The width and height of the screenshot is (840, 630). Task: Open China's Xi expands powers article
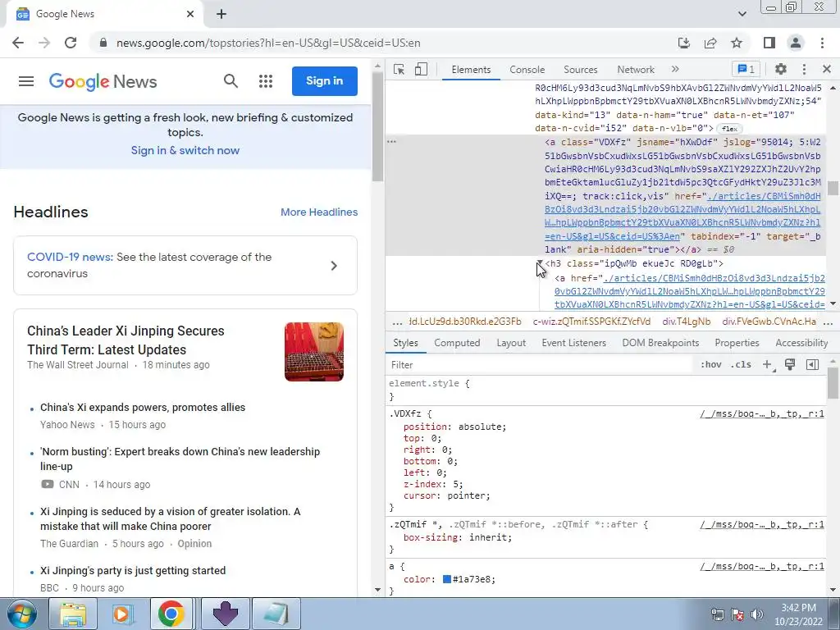coord(143,408)
